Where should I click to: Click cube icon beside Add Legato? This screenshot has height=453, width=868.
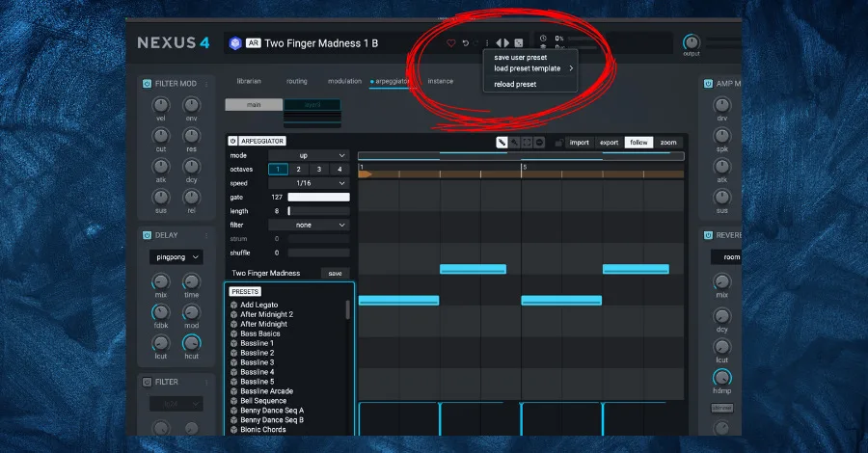pyautogui.click(x=233, y=305)
